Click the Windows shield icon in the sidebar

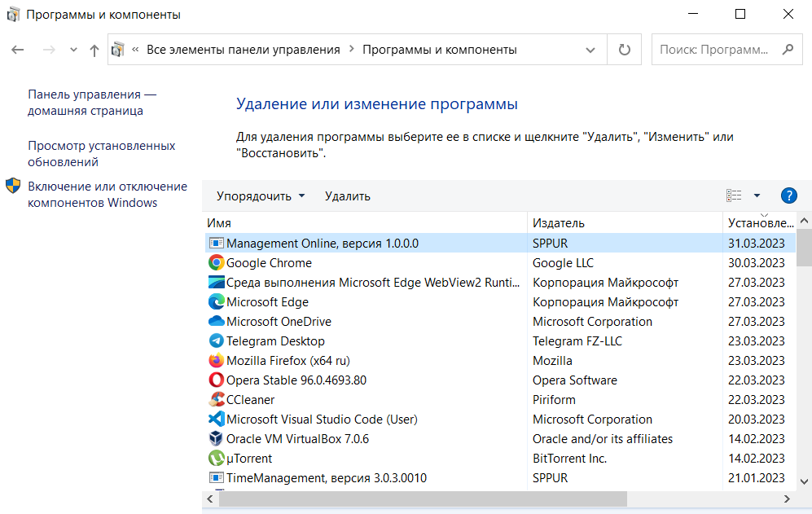pyautogui.click(x=13, y=186)
